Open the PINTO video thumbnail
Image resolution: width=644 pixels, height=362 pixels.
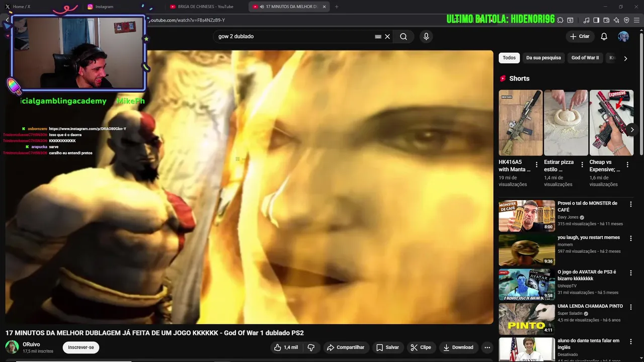coord(527,319)
